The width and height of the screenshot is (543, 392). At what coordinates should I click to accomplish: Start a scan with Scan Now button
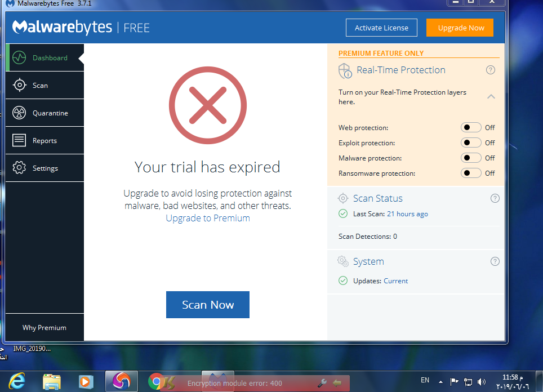point(208,305)
